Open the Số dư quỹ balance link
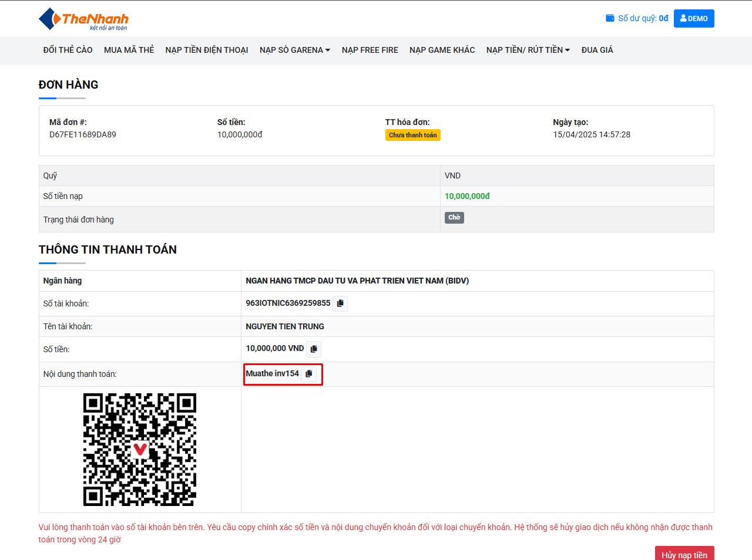This screenshot has height=560, width=752. pyautogui.click(x=637, y=18)
